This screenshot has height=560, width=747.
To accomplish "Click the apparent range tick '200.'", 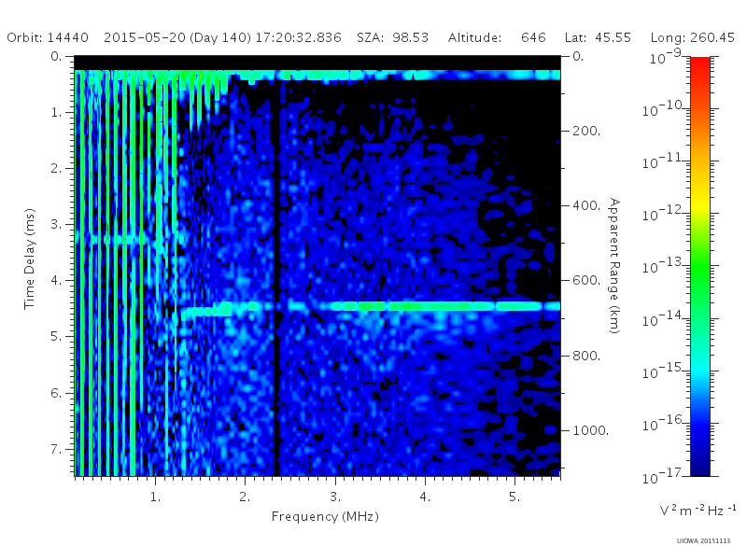I will pyautogui.click(x=586, y=131).
